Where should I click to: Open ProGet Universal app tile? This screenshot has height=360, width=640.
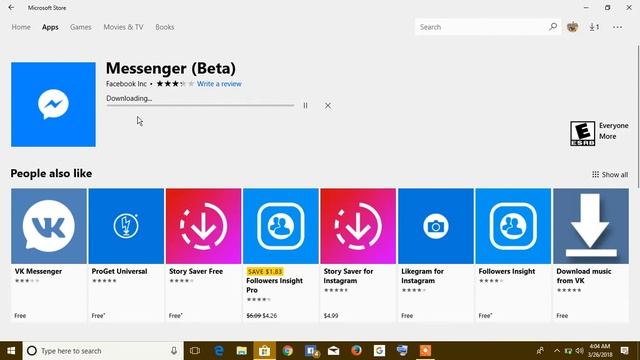(x=126, y=255)
